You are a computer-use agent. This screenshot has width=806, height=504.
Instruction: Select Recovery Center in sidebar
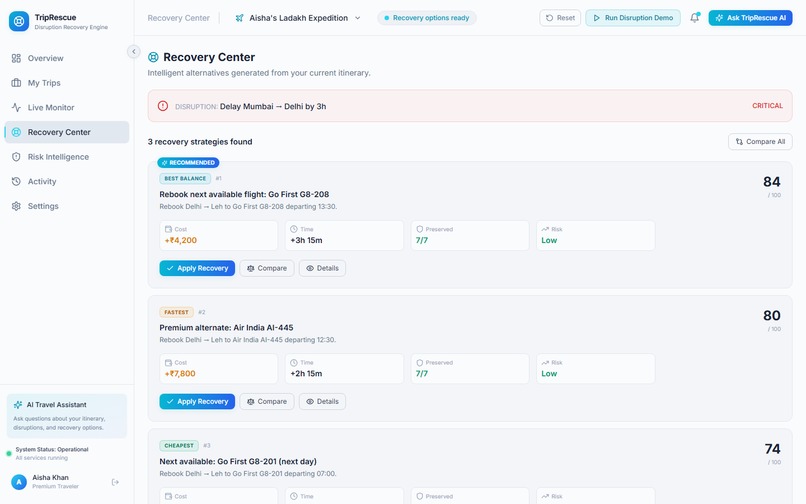click(67, 132)
